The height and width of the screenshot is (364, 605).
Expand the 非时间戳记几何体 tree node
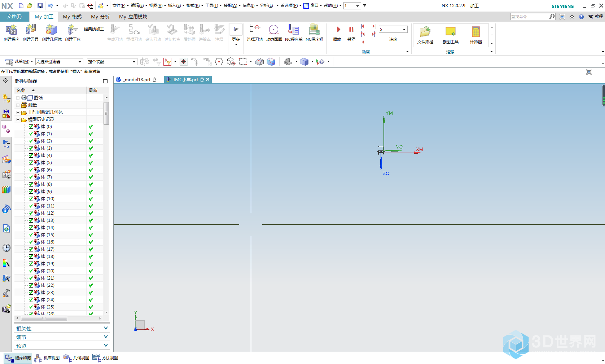pos(18,112)
